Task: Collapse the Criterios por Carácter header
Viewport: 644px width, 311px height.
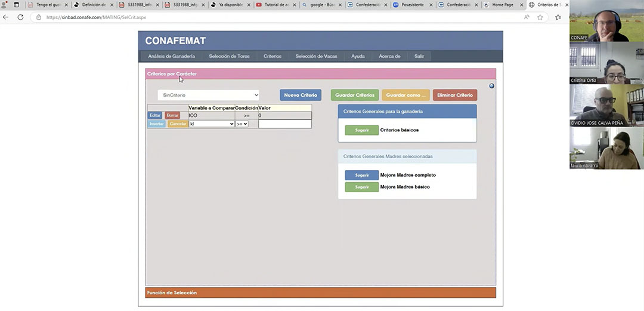Action: point(320,73)
